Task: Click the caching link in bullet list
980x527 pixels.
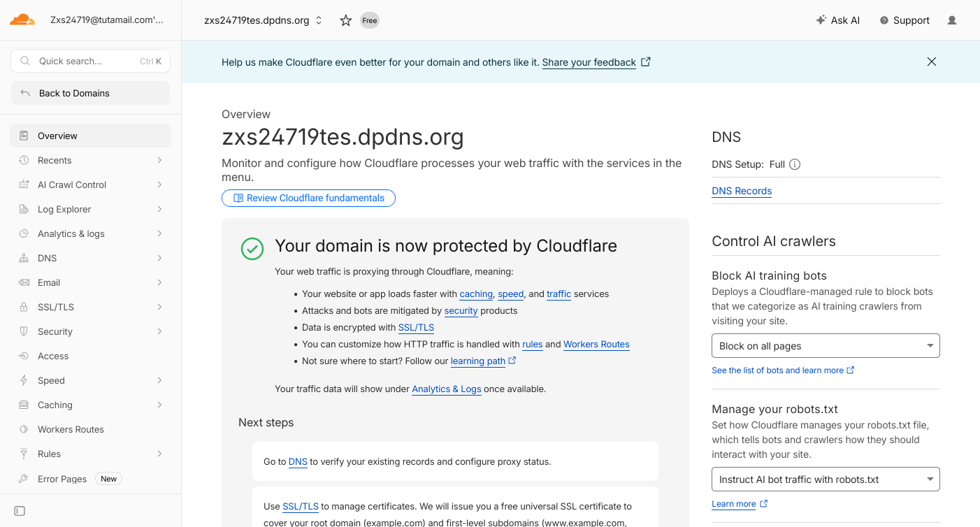Action: click(476, 294)
